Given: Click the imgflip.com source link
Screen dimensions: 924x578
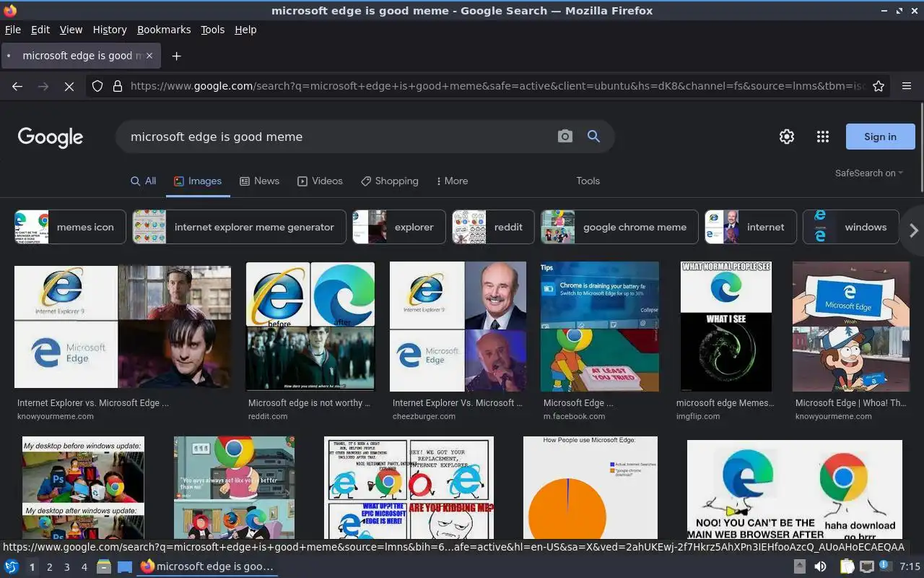Looking at the screenshot, I should coord(698,416).
